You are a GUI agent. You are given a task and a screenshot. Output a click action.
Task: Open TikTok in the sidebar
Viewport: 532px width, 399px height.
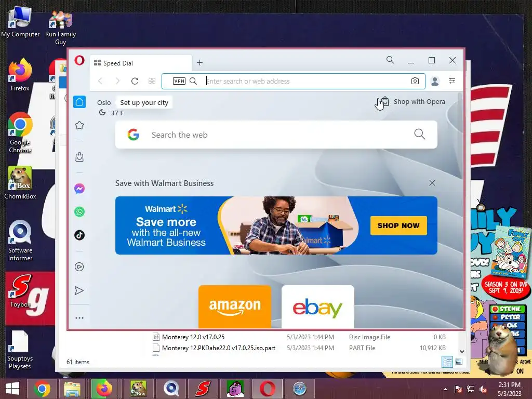[79, 235]
